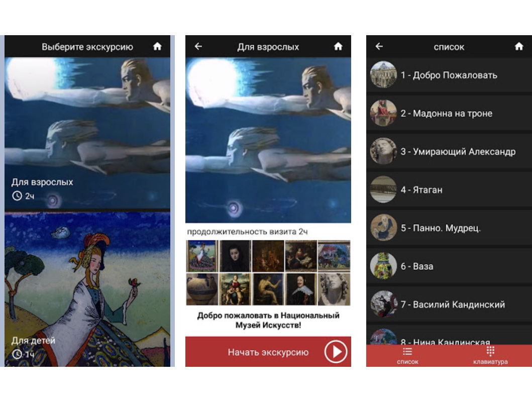Go back from Для взрослых screen

click(198, 46)
